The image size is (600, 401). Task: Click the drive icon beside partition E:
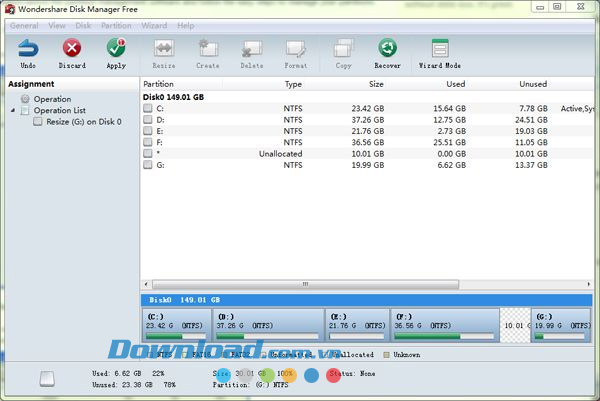coord(148,131)
